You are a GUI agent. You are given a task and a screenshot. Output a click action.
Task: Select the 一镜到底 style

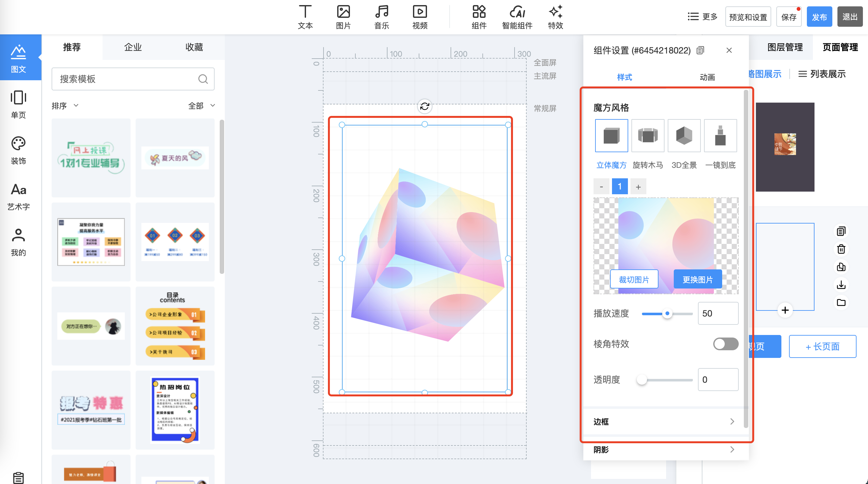pos(720,136)
